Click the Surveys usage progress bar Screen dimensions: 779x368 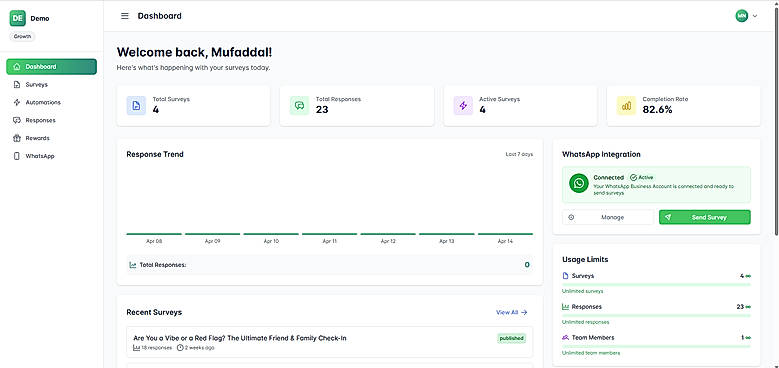point(656,285)
